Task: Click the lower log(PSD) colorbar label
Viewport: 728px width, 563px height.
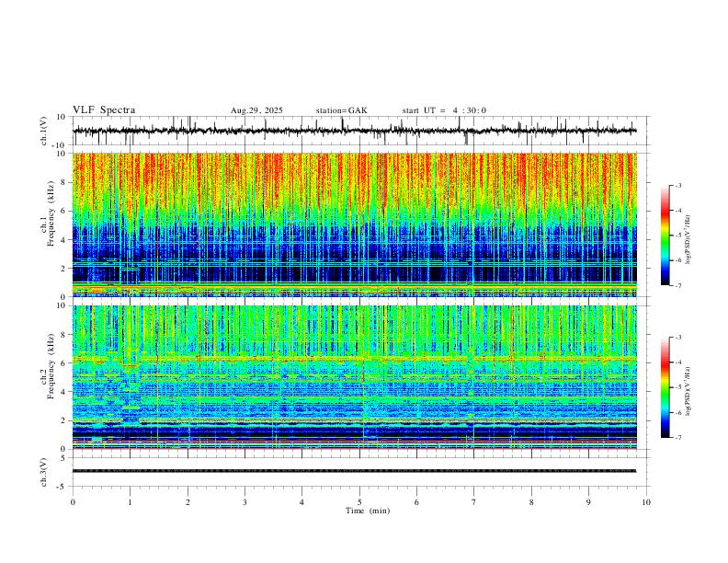Action: (x=688, y=391)
